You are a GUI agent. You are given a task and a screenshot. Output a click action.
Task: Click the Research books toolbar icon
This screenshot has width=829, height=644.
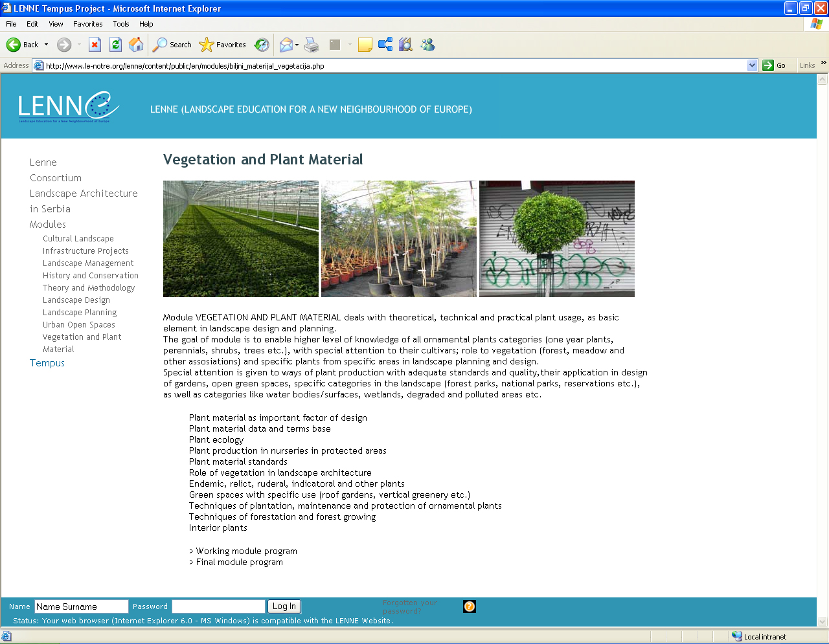pyautogui.click(x=406, y=45)
